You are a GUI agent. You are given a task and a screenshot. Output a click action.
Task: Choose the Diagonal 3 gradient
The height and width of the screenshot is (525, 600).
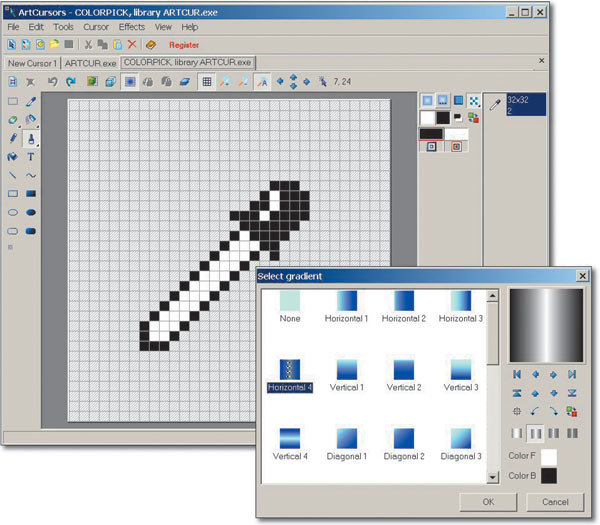(461, 445)
